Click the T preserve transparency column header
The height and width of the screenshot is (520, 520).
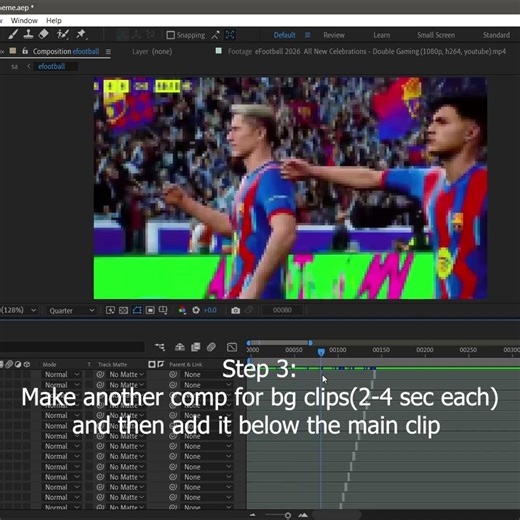89,364
